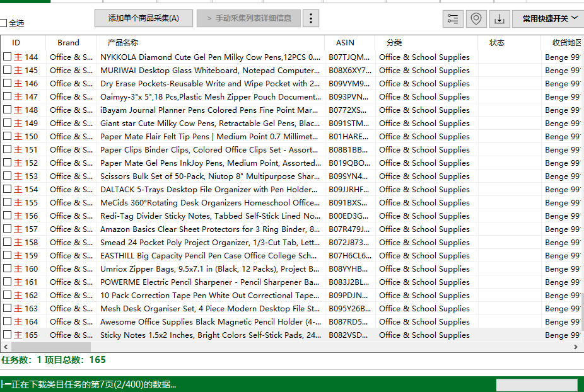This screenshot has width=584, height=392.
Task: Click the red 主 icon in row 144
Action: 18,57
